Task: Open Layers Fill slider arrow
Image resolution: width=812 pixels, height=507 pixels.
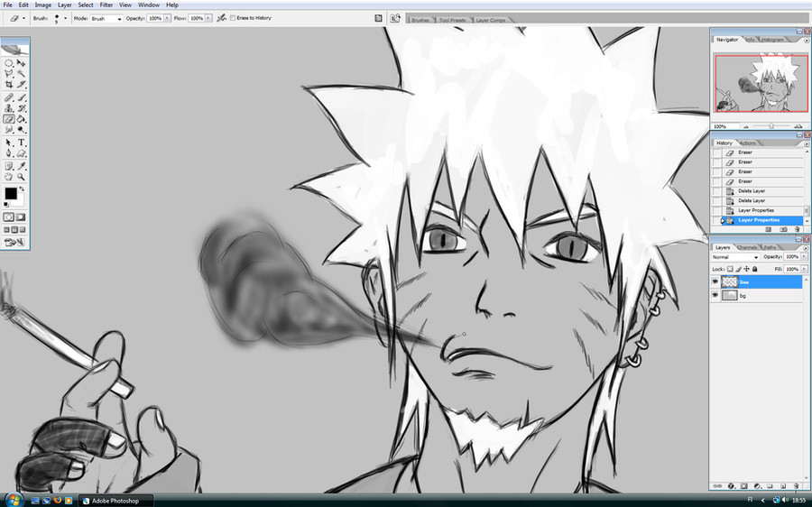Action: [802, 270]
